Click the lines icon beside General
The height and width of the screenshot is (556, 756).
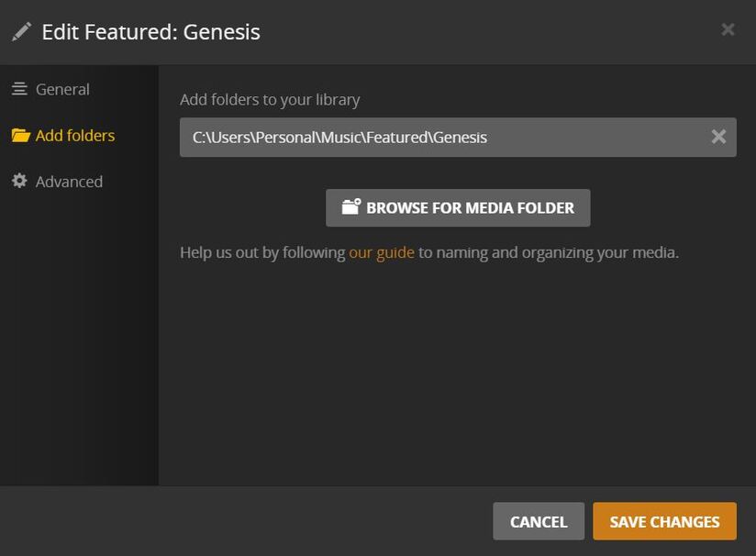point(19,89)
